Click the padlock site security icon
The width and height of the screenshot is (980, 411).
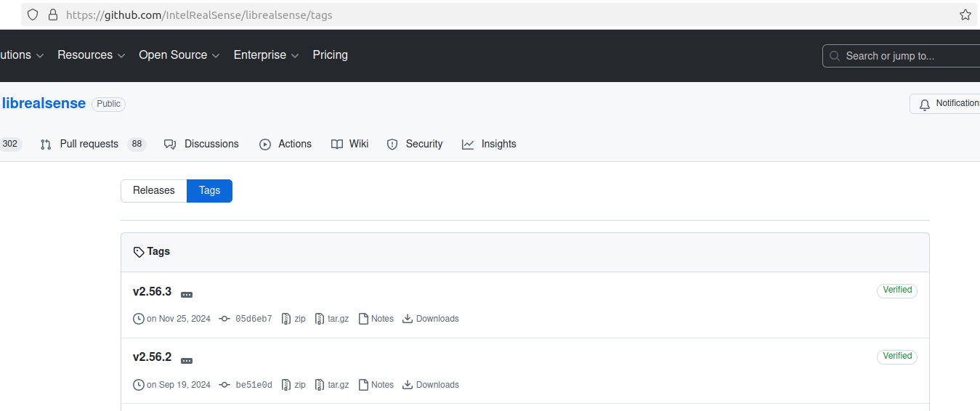click(x=52, y=15)
